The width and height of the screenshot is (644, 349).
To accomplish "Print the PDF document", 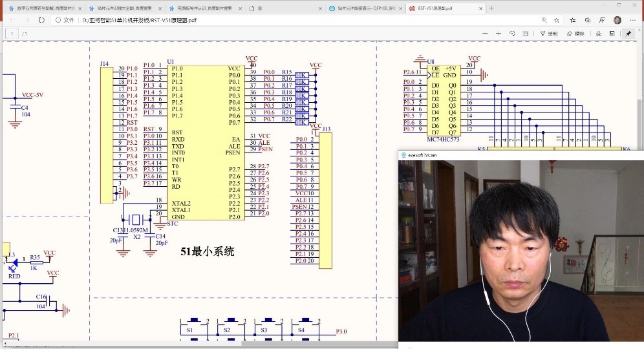I will click(x=600, y=33).
